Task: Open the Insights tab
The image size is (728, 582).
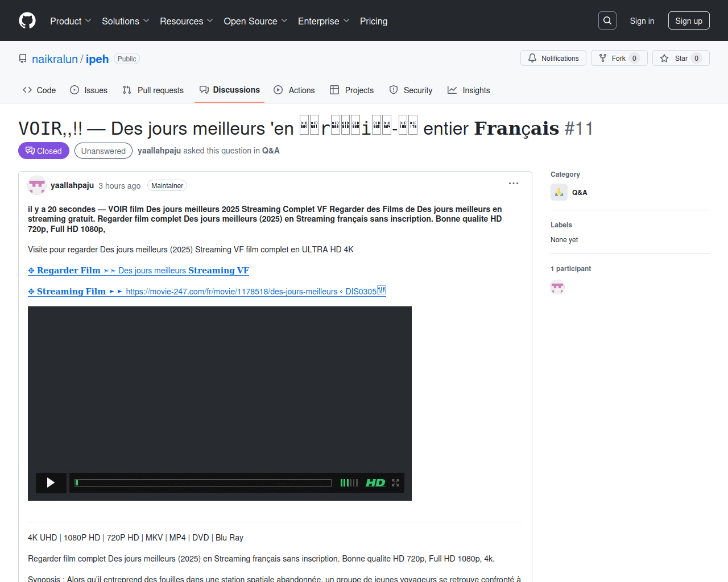Action: pyautogui.click(x=469, y=90)
